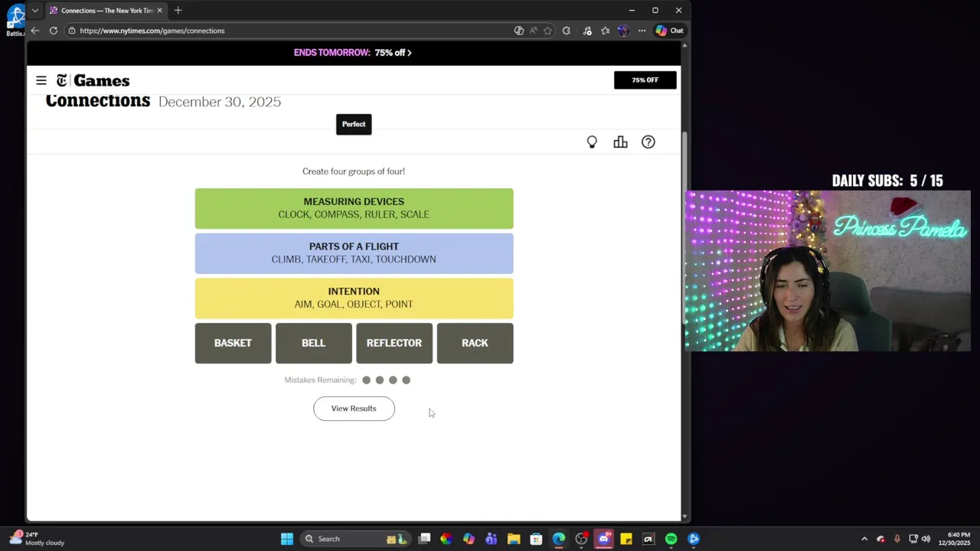Open the browser tab search dropdown
Viewport: 980px width, 551px height.
(x=34, y=11)
